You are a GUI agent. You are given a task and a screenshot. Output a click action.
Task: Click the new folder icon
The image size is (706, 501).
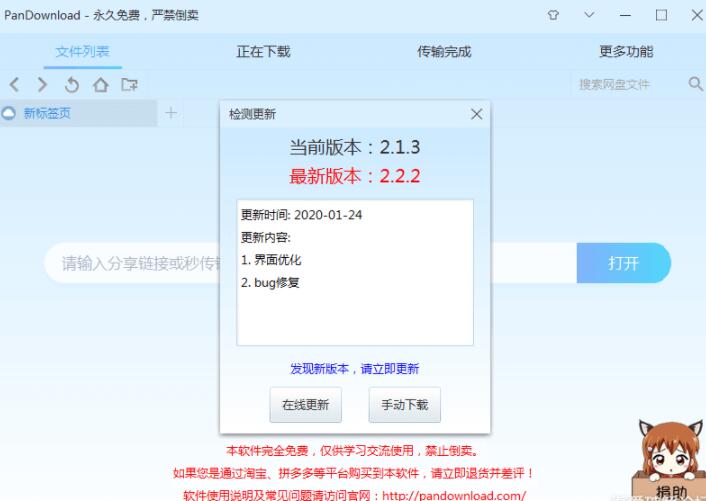pyautogui.click(x=129, y=84)
